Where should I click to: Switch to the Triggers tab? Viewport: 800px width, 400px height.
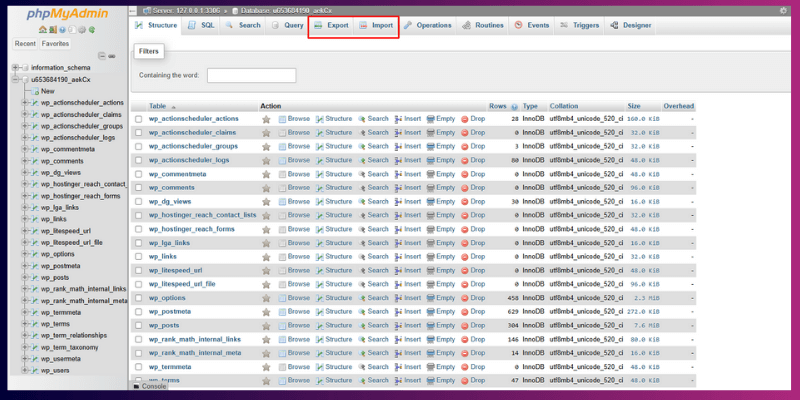point(580,26)
